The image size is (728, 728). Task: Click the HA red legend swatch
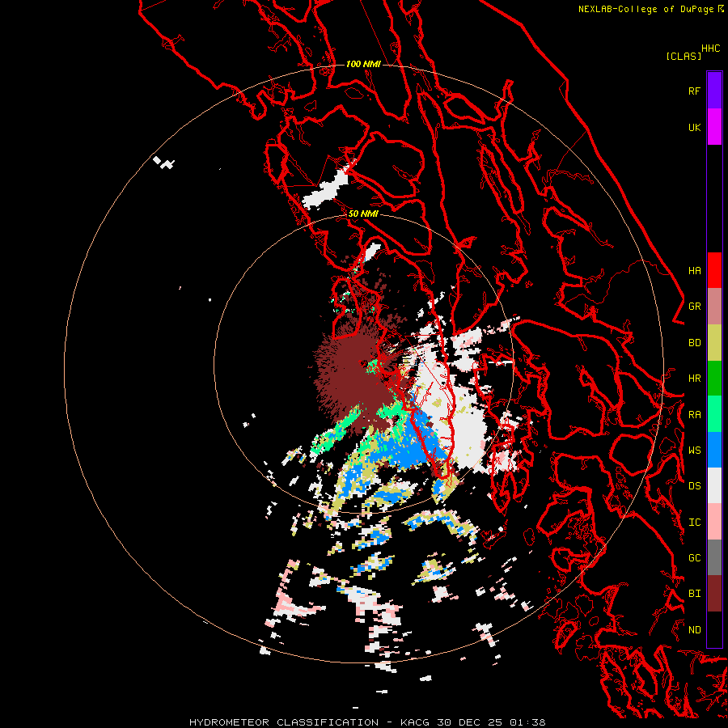714,270
